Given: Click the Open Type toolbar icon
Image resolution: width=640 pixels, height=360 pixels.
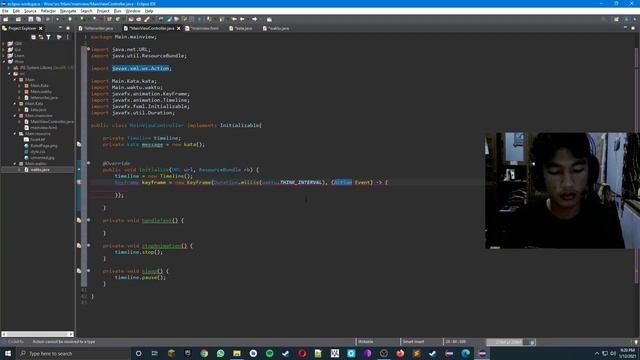Looking at the screenshot, I should coord(131,19).
